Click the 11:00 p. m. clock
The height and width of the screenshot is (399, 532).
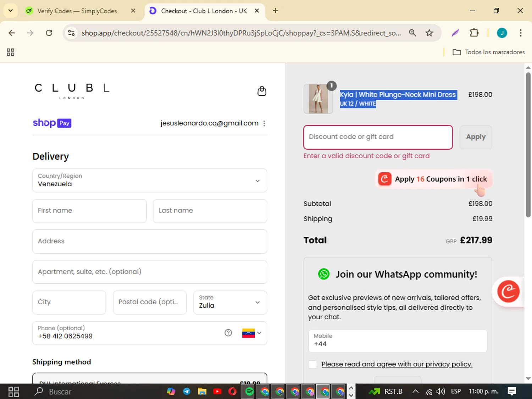[x=483, y=391]
